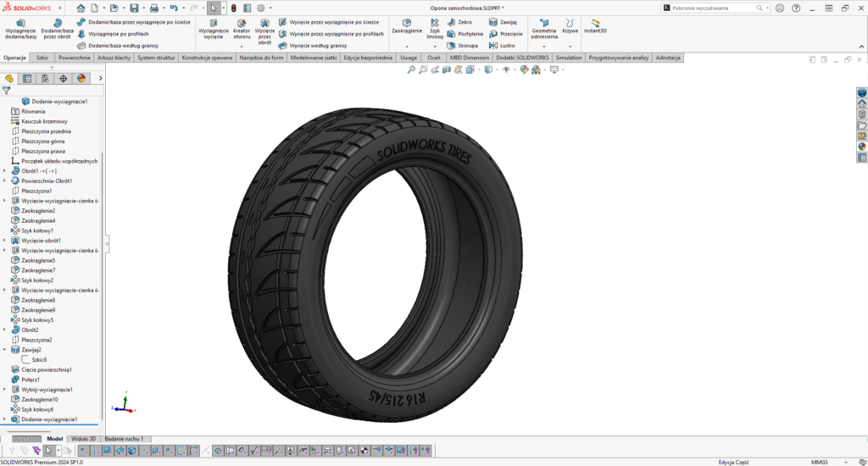Select Cięcie powierzchnią1 feature
The height and width of the screenshot is (466, 868).
[47, 369]
